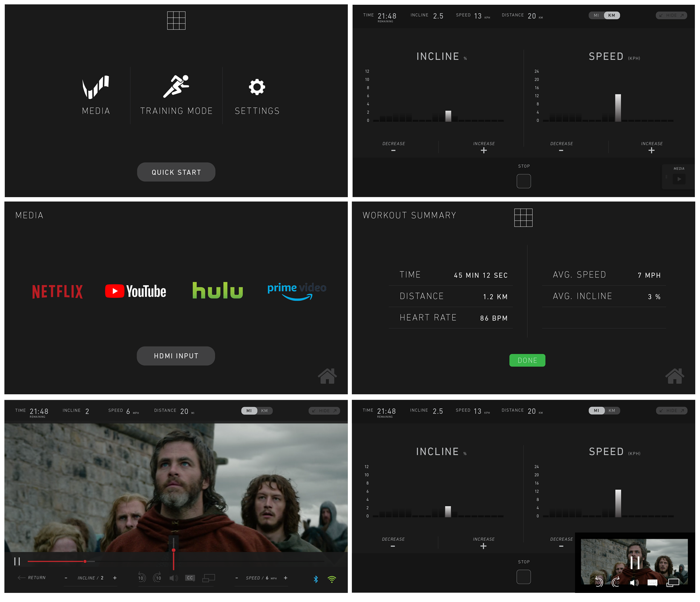
Task: Decrease speed with minus beside SPEED / 6
Action: (237, 578)
